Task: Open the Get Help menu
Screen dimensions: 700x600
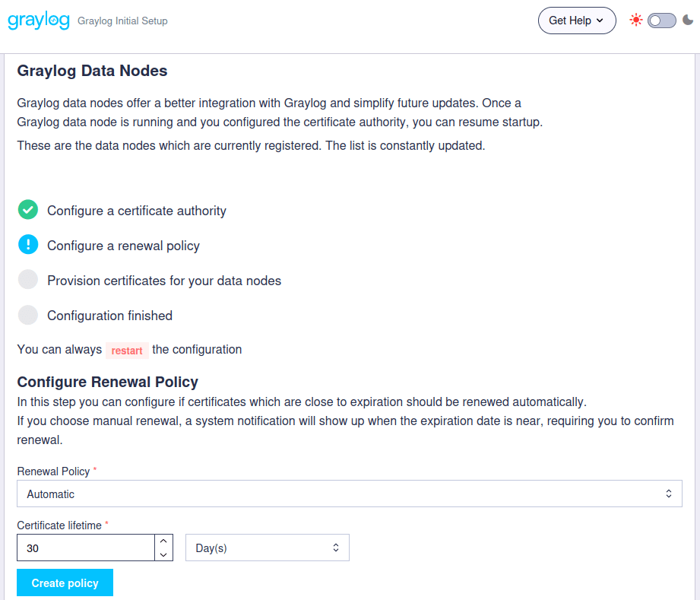Action: pyautogui.click(x=576, y=21)
